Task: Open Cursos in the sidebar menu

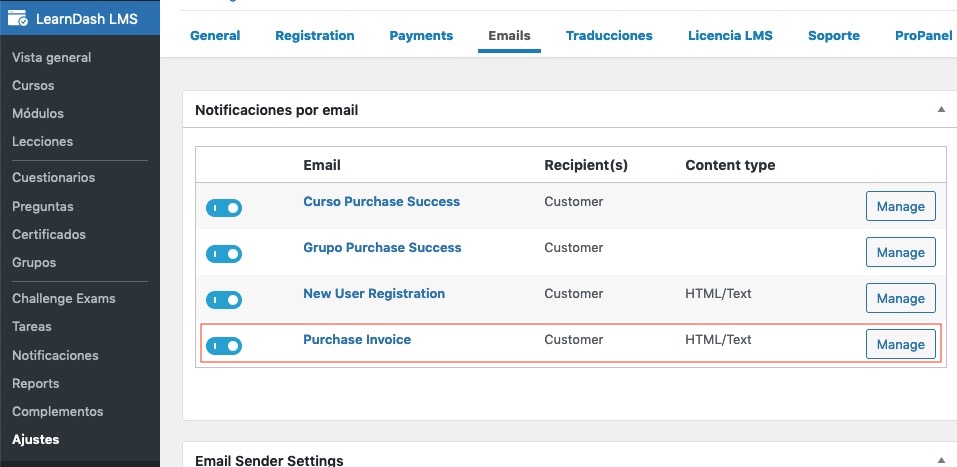Action: [x=33, y=86]
